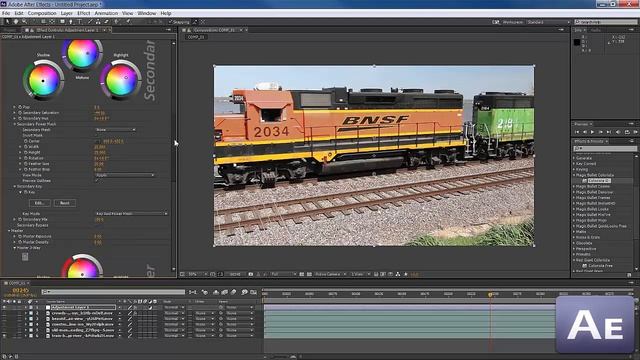
Task: Toggle visibility of Adjustment Layer 1
Action: (x=4, y=307)
